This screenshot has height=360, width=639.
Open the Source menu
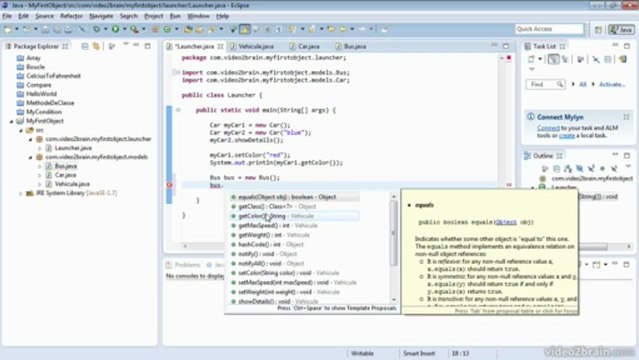pyautogui.click(x=44, y=16)
